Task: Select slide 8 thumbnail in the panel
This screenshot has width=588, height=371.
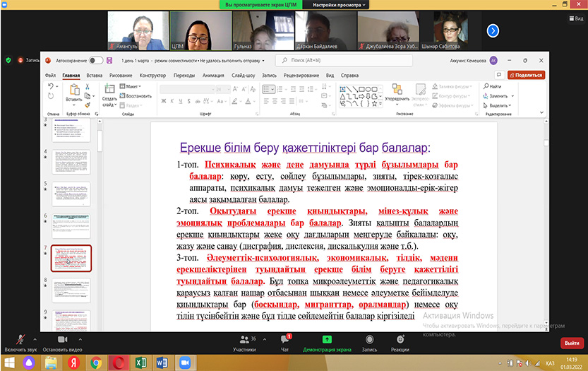Action: 71,290
